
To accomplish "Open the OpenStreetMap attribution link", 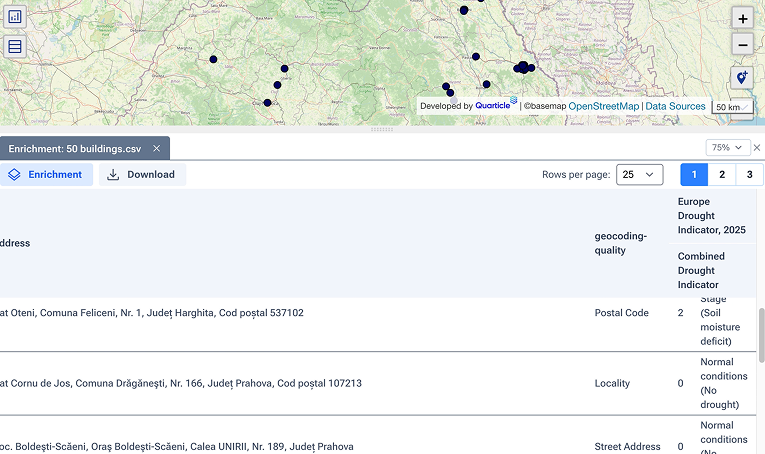I will coord(604,106).
